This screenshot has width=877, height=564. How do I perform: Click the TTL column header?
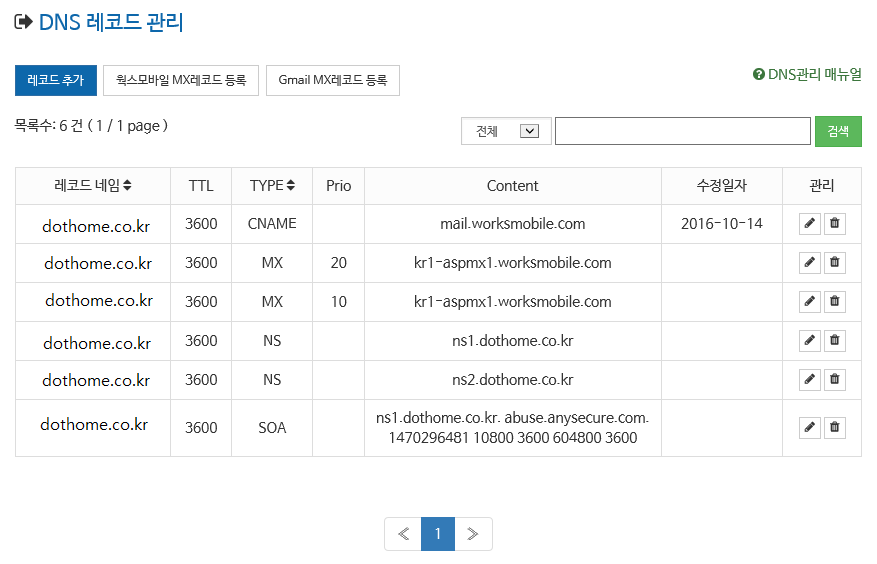pyautogui.click(x=201, y=186)
